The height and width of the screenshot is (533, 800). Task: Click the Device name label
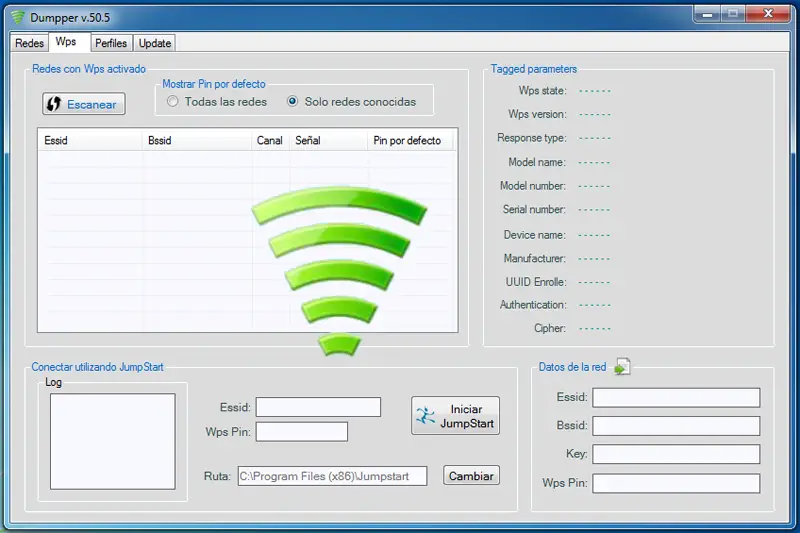point(535,235)
